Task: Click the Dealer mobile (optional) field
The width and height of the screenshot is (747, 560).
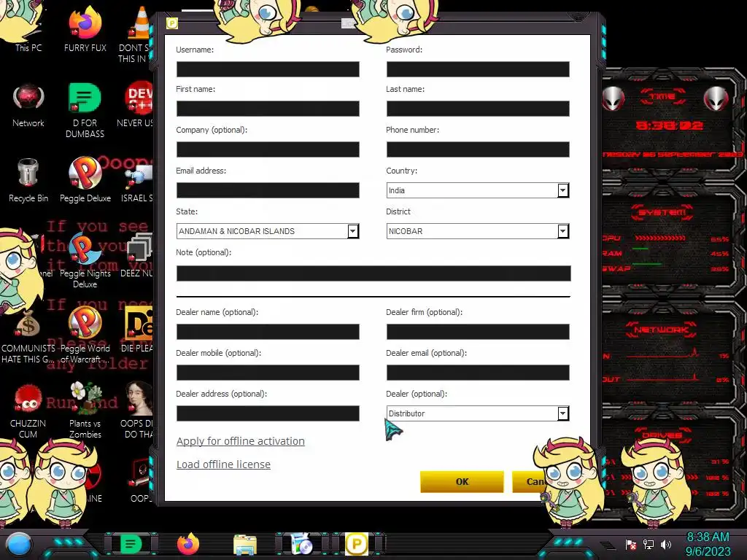Action: (x=268, y=373)
